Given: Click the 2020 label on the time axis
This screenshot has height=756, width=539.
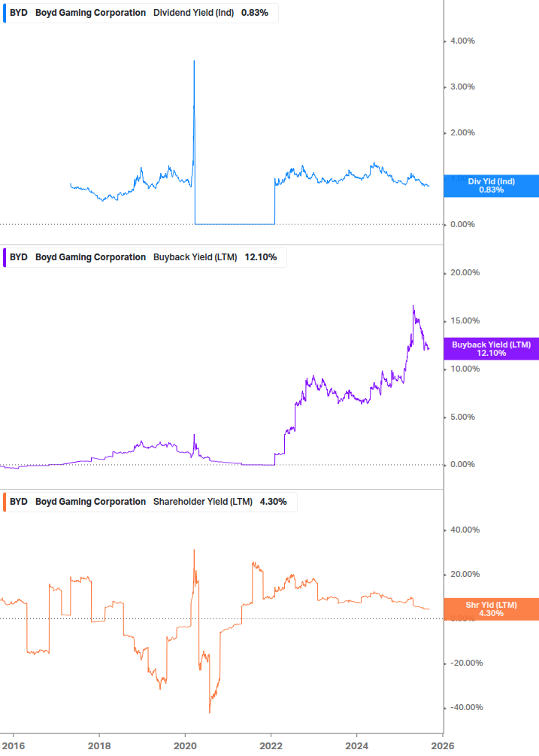Looking at the screenshot, I should pos(185,746).
